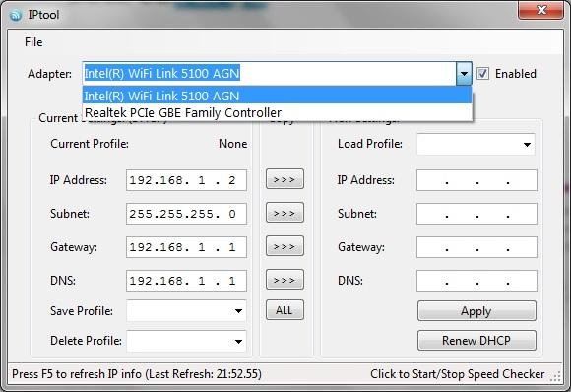Toggle the Enabled checkbox

click(482, 74)
